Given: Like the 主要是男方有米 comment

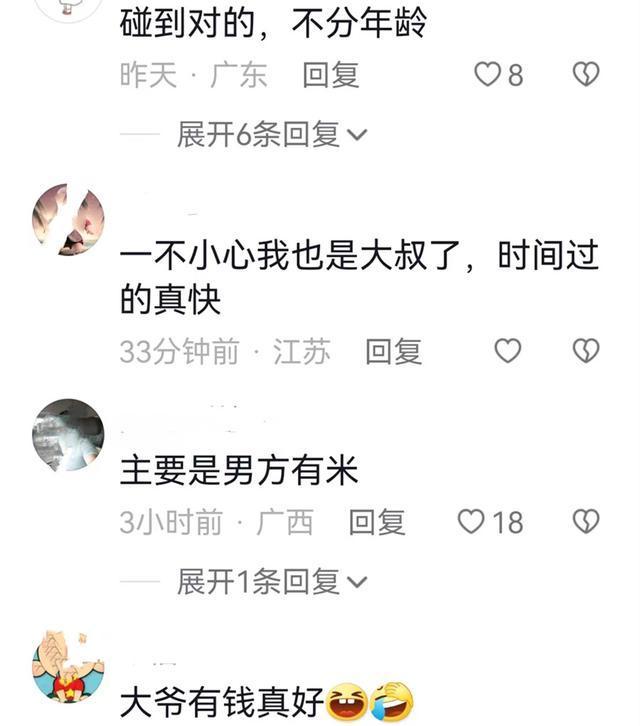Looking at the screenshot, I should point(471,521).
